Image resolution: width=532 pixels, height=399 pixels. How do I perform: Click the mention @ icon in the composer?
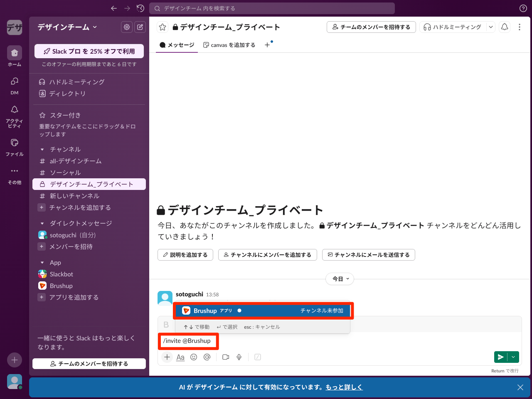[207, 357]
